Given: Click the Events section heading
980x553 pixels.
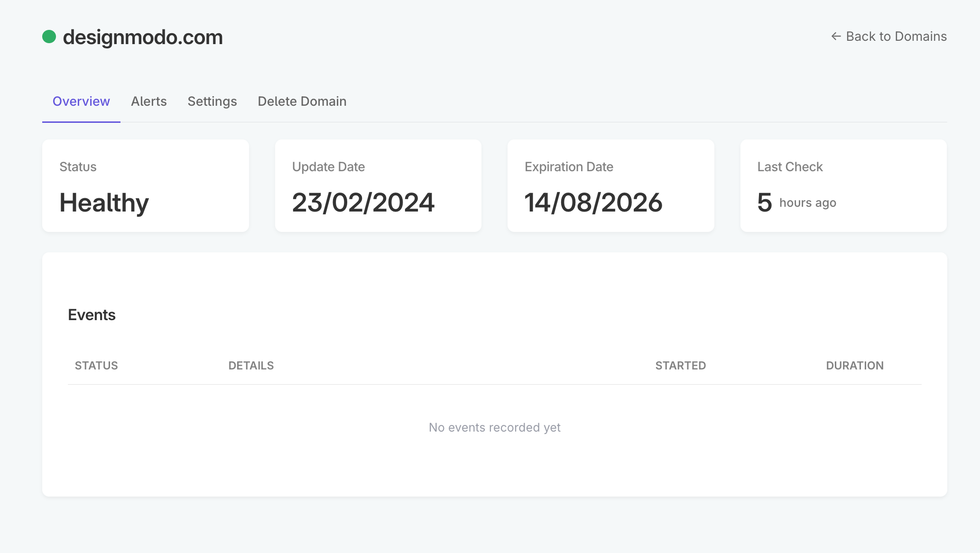Looking at the screenshot, I should (92, 314).
